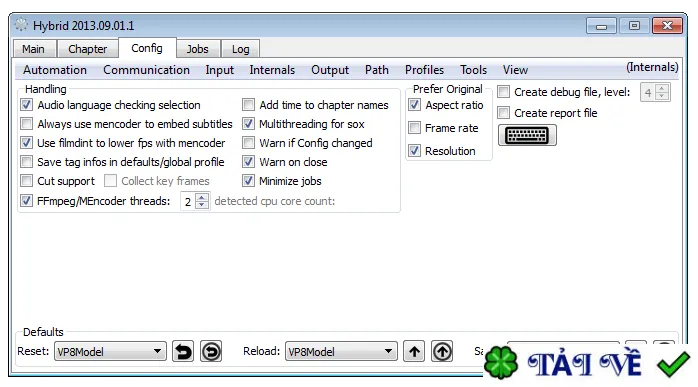This screenshot has width=698, height=387.
Task: Increase the FFmpeg/MEncoder threads value
Action: pos(202,197)
